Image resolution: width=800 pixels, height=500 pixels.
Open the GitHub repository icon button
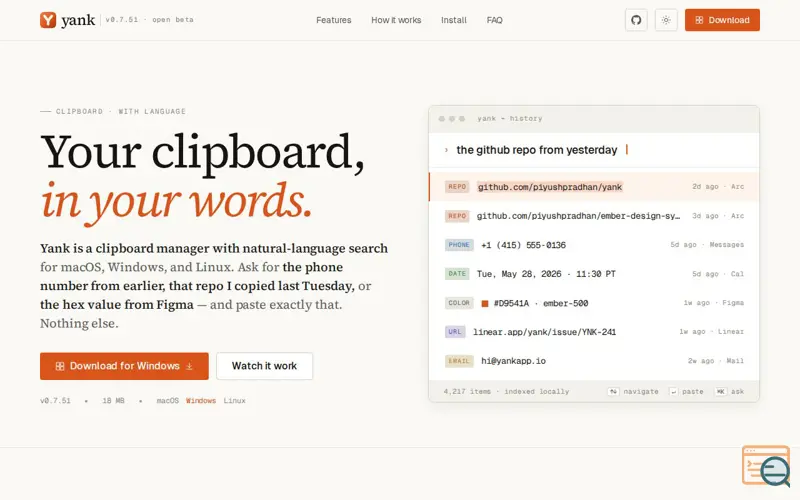tap(636, 20)
